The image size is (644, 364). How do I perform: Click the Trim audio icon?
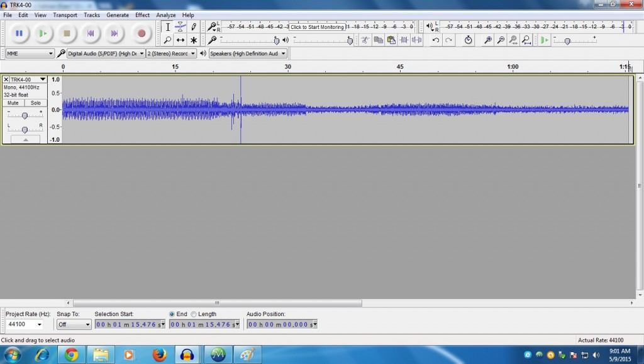tap(404, 40)
